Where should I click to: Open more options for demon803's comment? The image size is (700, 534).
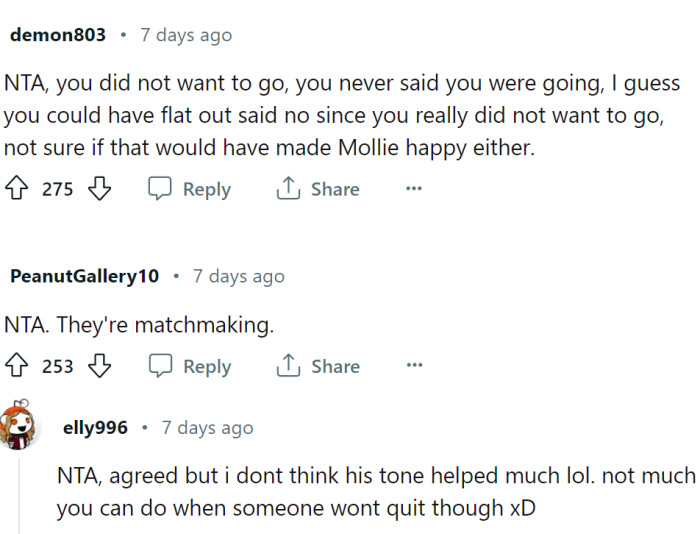click(413, 189)
